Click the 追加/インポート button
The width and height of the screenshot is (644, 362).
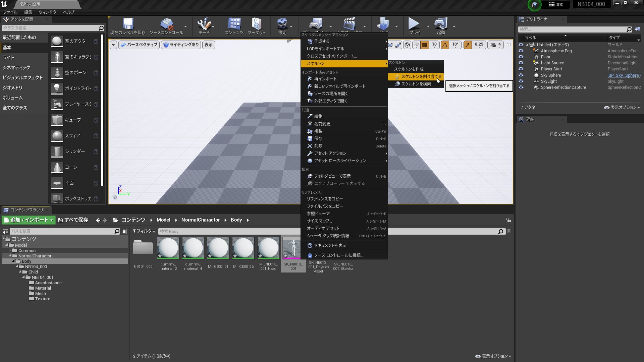[x=29, y=220]
